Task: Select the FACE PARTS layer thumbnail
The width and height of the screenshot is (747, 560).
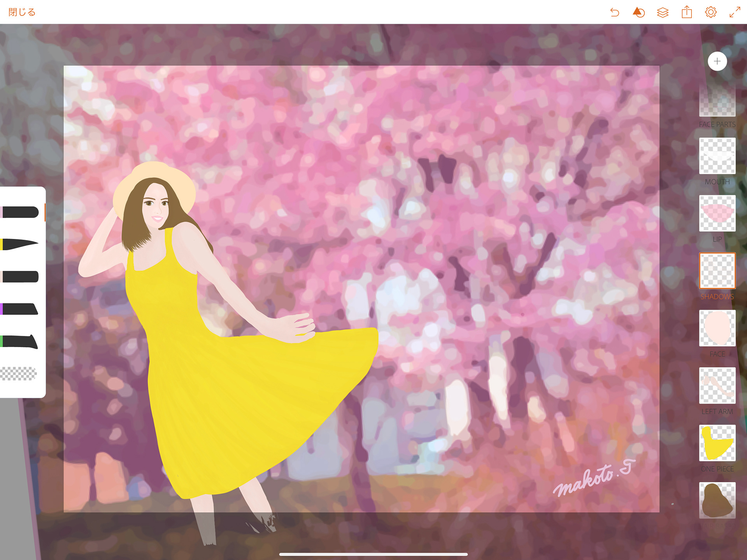Action: 717,100
